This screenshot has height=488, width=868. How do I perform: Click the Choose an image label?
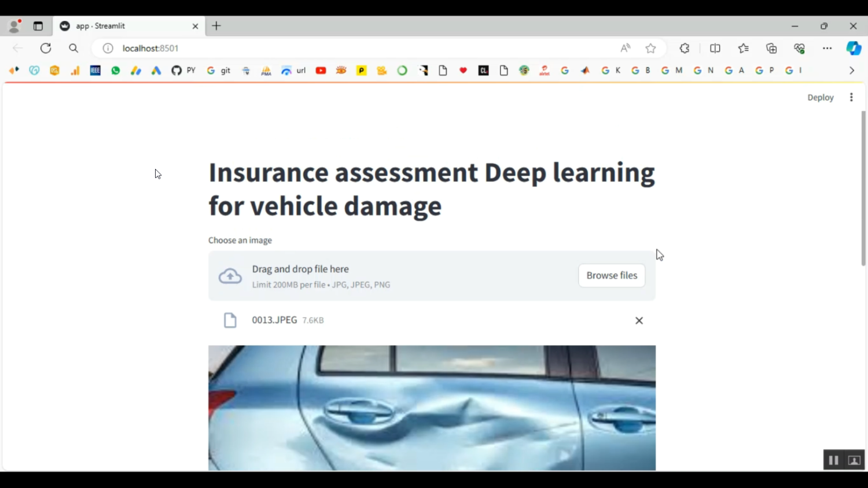click(240, 240)
